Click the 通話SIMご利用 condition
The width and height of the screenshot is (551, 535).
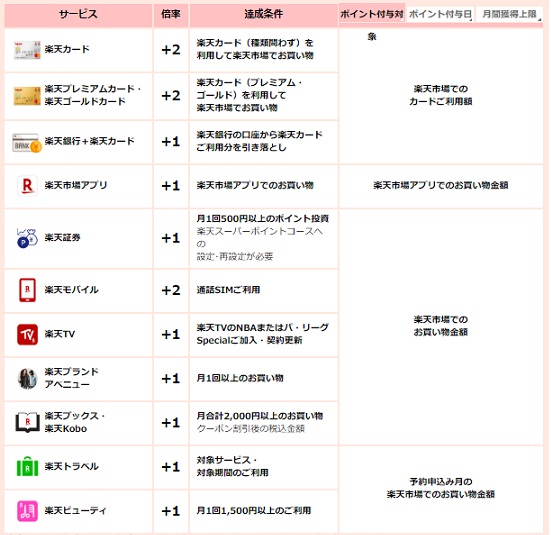click(228, 290)
